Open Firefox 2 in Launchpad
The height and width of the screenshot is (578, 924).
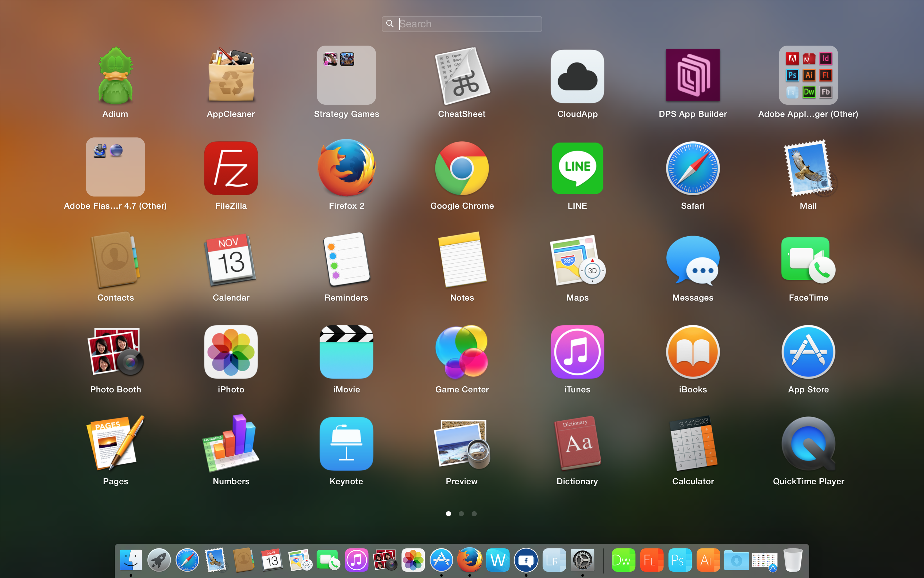click(x=346, y=167)
